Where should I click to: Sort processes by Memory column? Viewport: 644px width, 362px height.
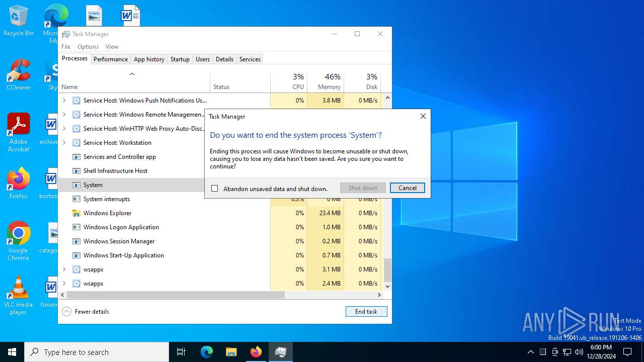(x=326, y=82)
